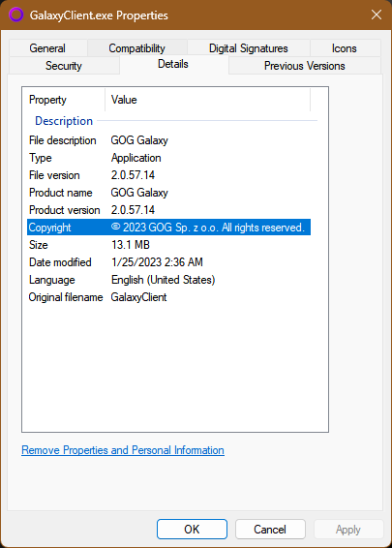Open the Security tab

click(64, 66)
